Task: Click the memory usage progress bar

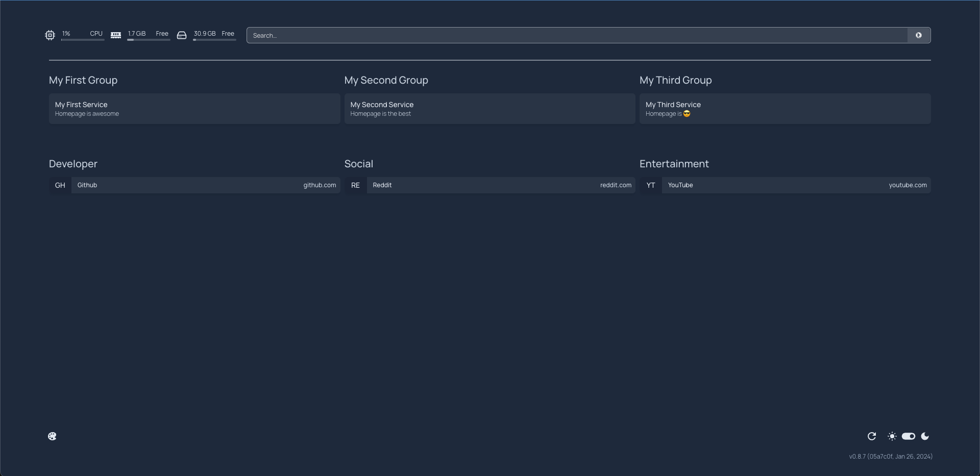Action: pos(149,40)
